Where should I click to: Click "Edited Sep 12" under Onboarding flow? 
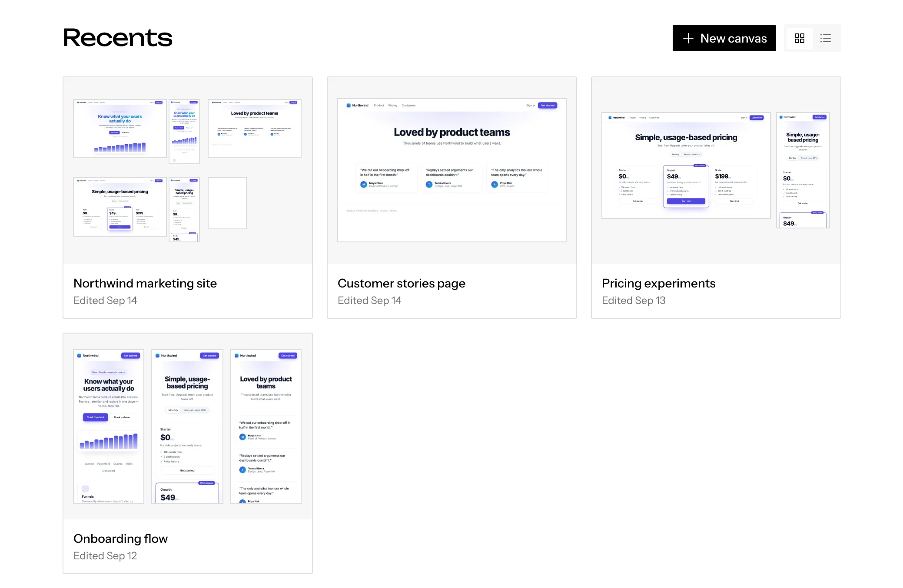coord(105,556)
